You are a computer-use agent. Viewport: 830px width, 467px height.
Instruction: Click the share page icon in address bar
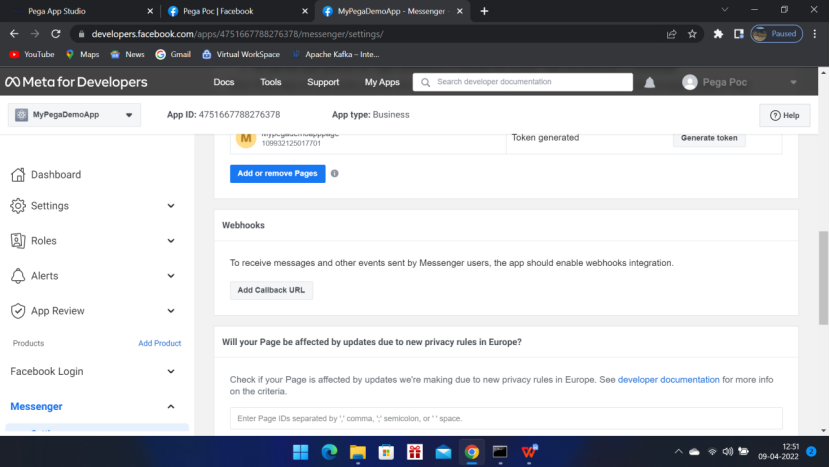point(672,34)
